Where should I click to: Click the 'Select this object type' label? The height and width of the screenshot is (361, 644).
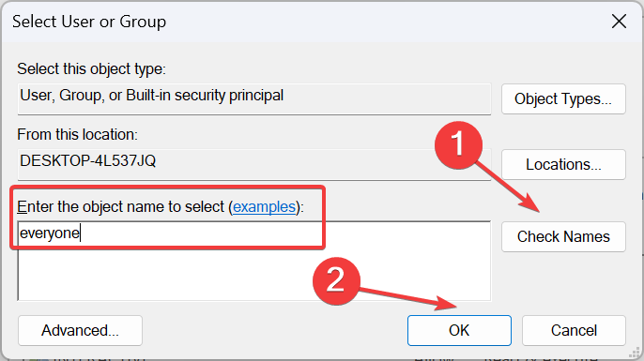pyautogui.click(x=91, y=69)
